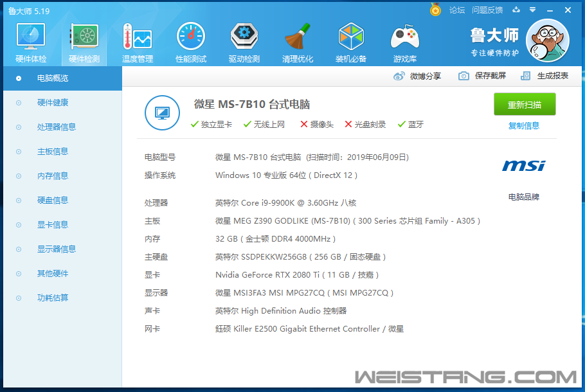
Task: Click the MEG Z390 GODLIKE motherboard value
Action: point(348,221)
